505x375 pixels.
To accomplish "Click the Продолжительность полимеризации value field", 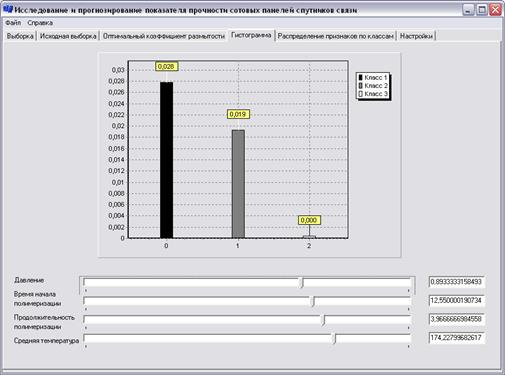I will pos(456,319).
